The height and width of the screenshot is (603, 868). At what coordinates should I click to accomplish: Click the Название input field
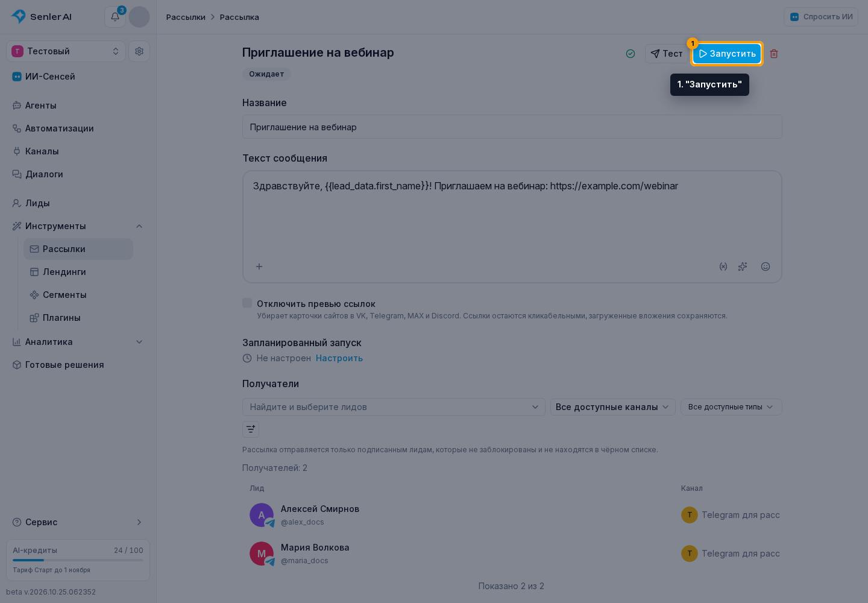[512, 127]
